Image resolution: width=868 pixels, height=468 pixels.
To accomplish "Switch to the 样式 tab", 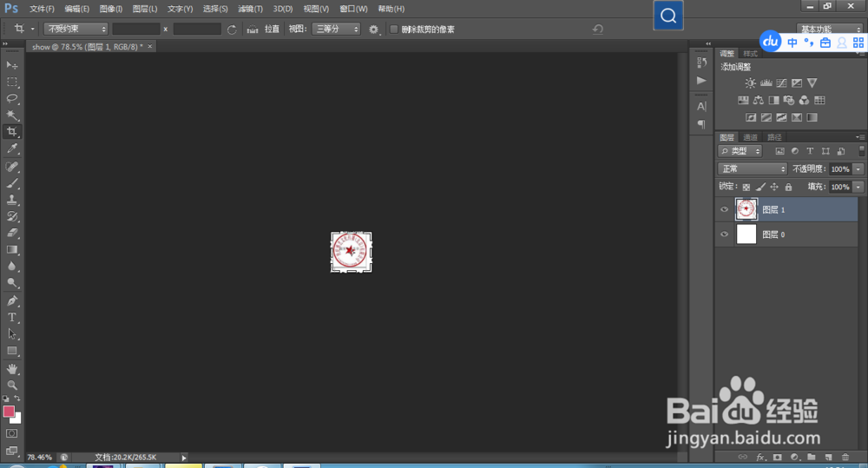I will [750, 54].
